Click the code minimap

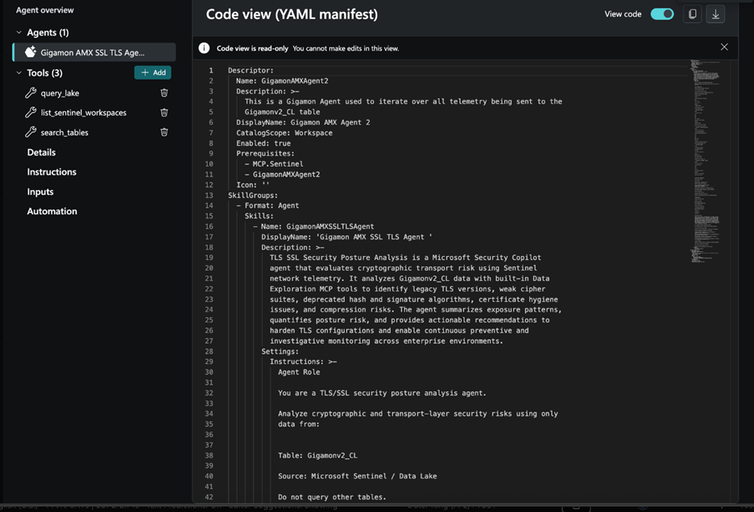coord(705,161)
